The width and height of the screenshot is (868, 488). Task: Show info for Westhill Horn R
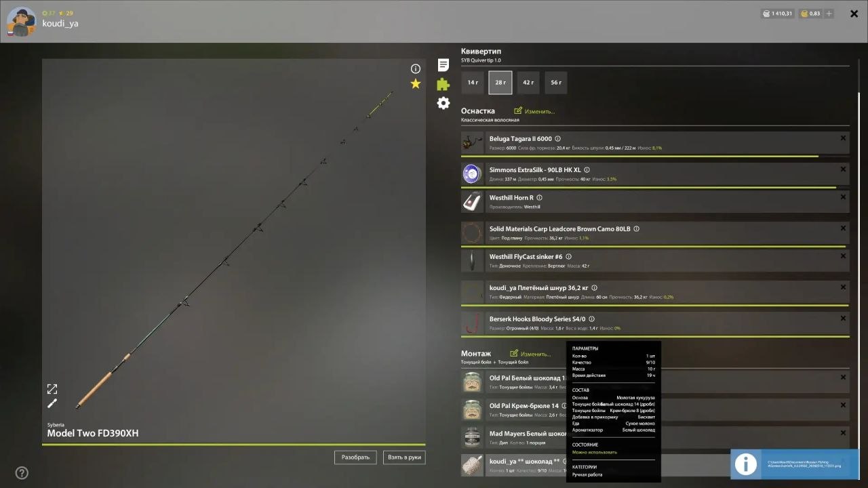(539, 198)
